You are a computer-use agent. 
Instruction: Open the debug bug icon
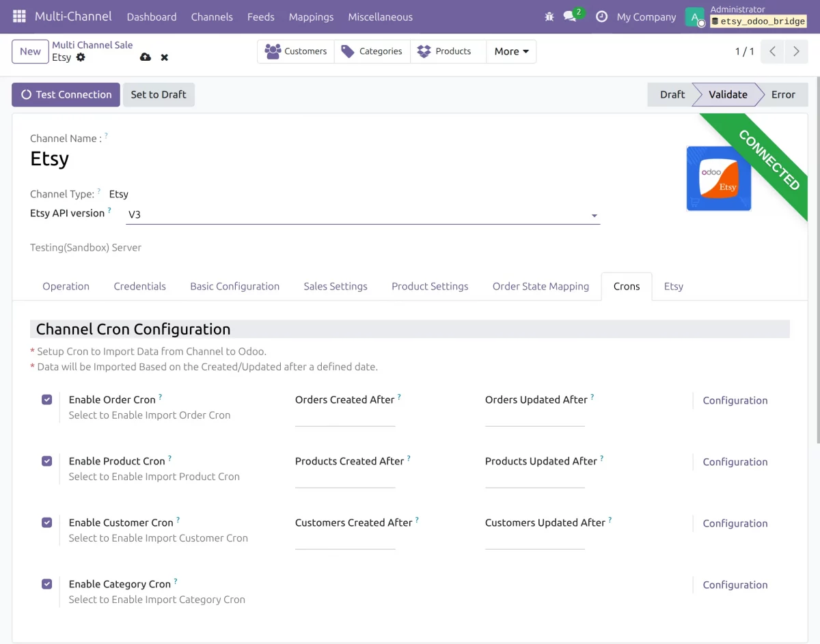549,16
